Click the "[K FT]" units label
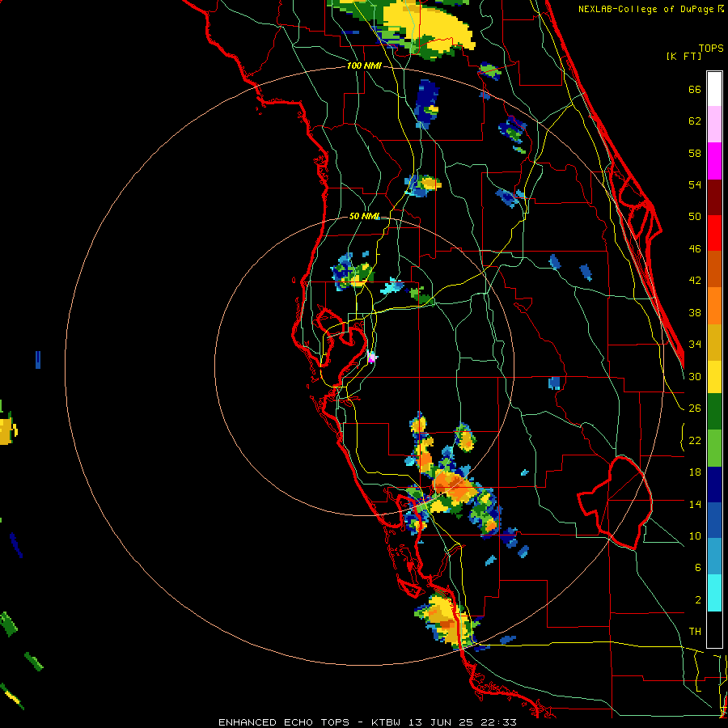 [684, 56]
